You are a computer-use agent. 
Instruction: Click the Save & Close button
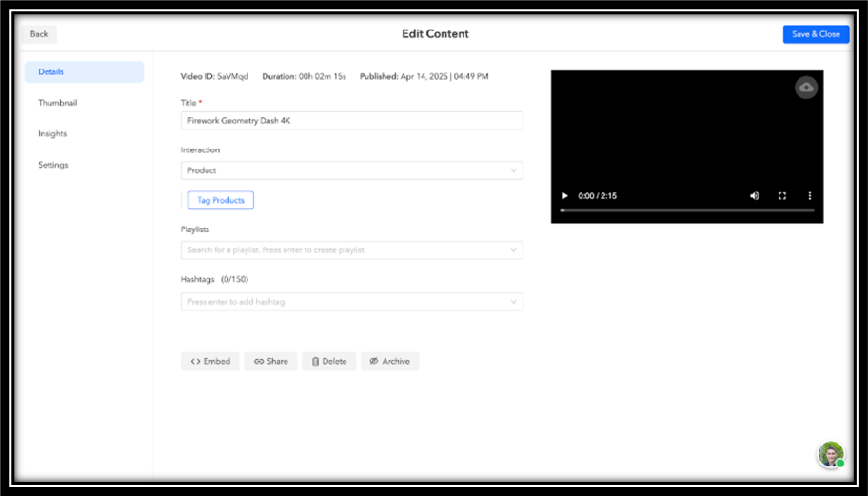[x=816, y=34]
